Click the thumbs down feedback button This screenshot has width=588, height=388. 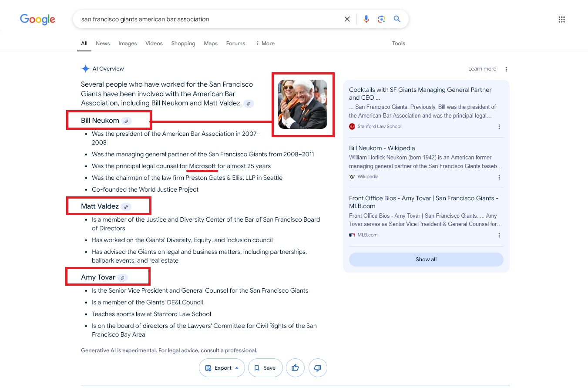coord(318,368)
